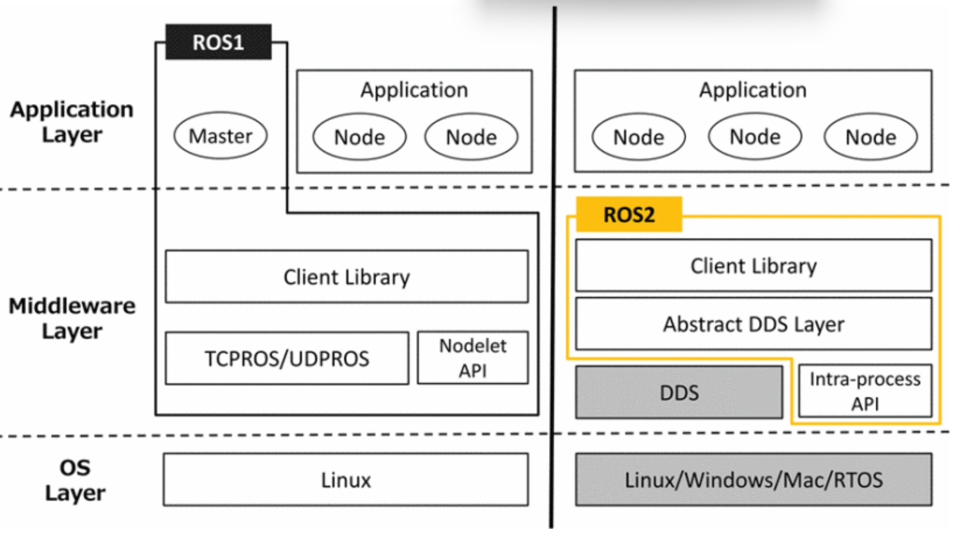978x560 pixels.
Task: Select the Abstract DDS Layer box
Action: [x=754, y=324]
